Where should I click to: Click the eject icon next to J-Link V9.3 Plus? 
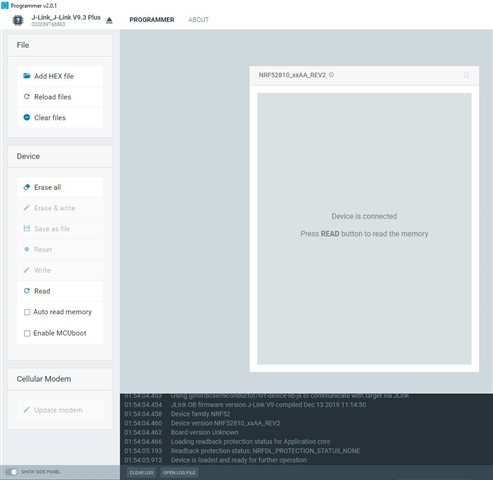click(x=109, y=21)
